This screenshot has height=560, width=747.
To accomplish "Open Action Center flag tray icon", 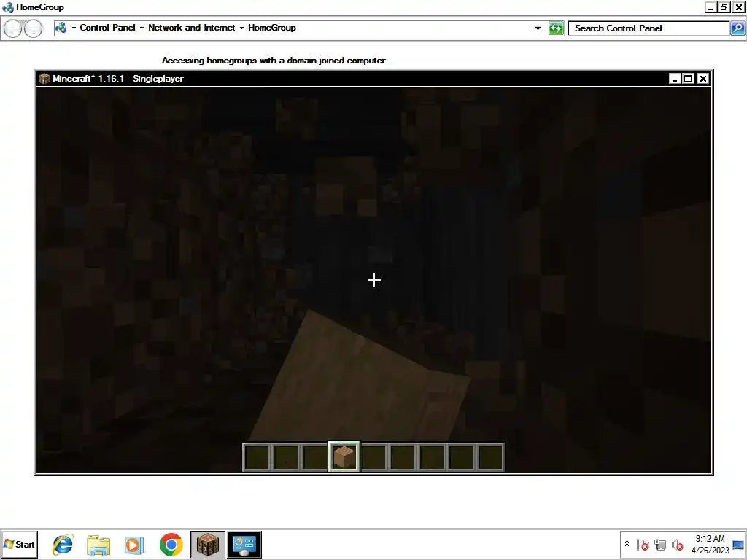I will point(642,544).
